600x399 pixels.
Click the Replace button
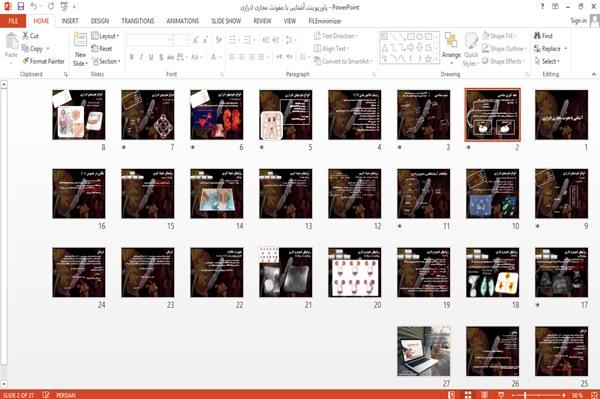coord(551,49)
